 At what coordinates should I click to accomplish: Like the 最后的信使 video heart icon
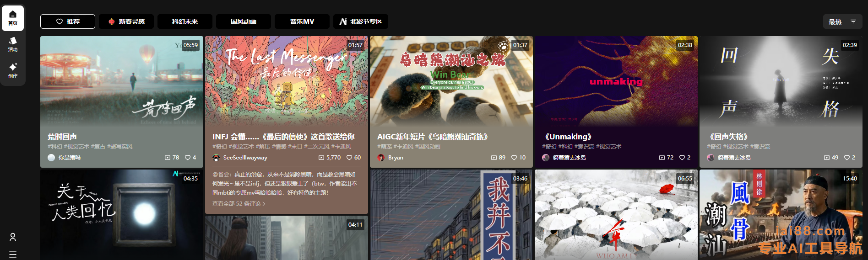tap(349, 158)
